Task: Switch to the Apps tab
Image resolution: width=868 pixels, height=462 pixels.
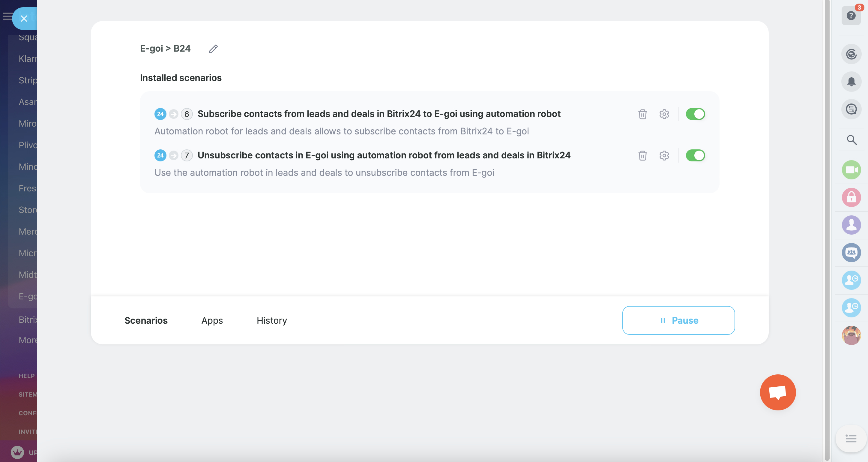Action: coord(212,320)
